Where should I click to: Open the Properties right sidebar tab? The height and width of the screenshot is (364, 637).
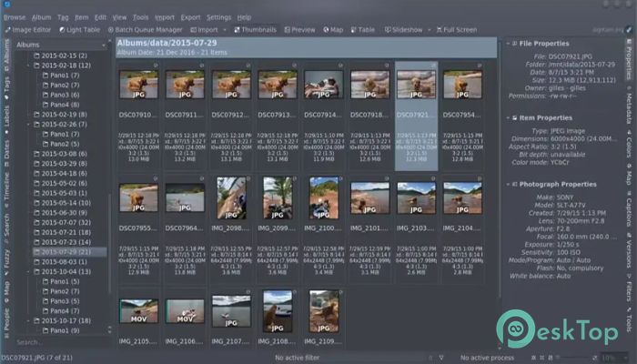pos(629,59)
